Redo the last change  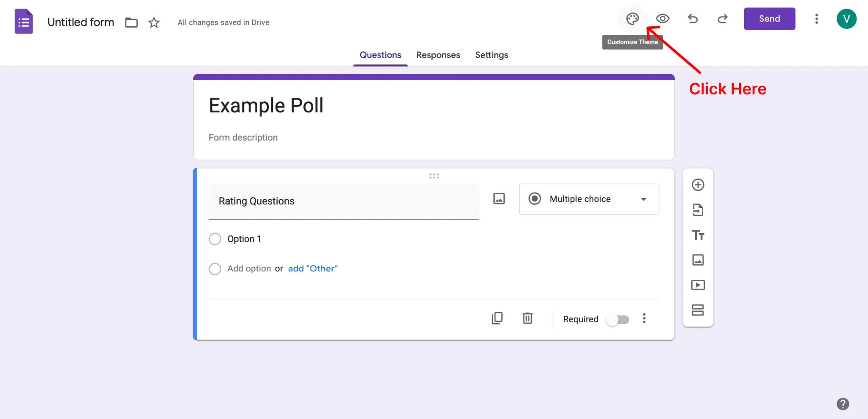pos(723,19)
